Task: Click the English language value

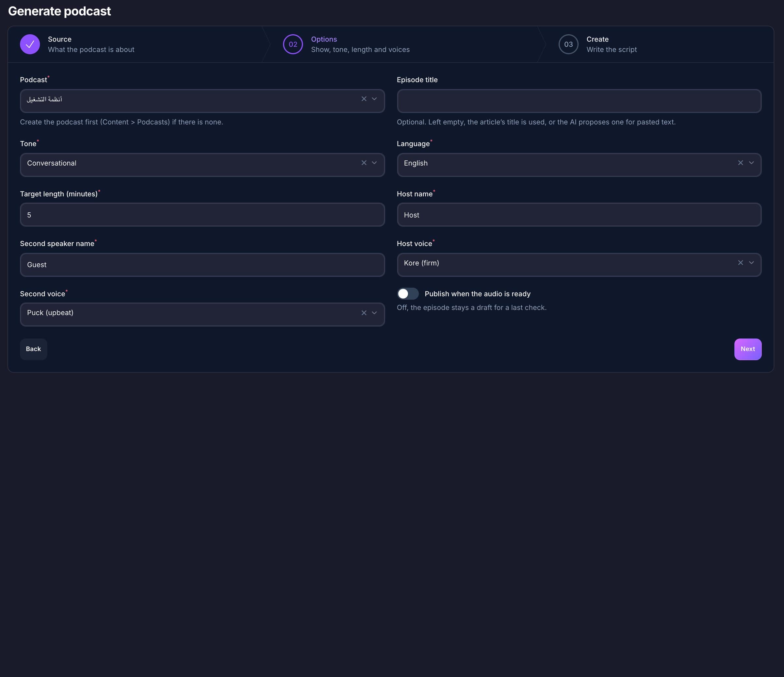Action: click(416, 163)
